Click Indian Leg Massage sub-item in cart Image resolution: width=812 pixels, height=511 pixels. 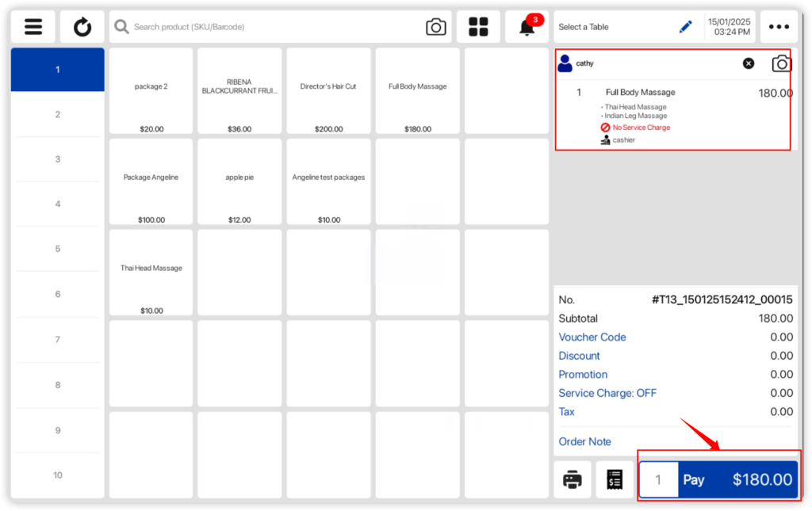[635, 116]
